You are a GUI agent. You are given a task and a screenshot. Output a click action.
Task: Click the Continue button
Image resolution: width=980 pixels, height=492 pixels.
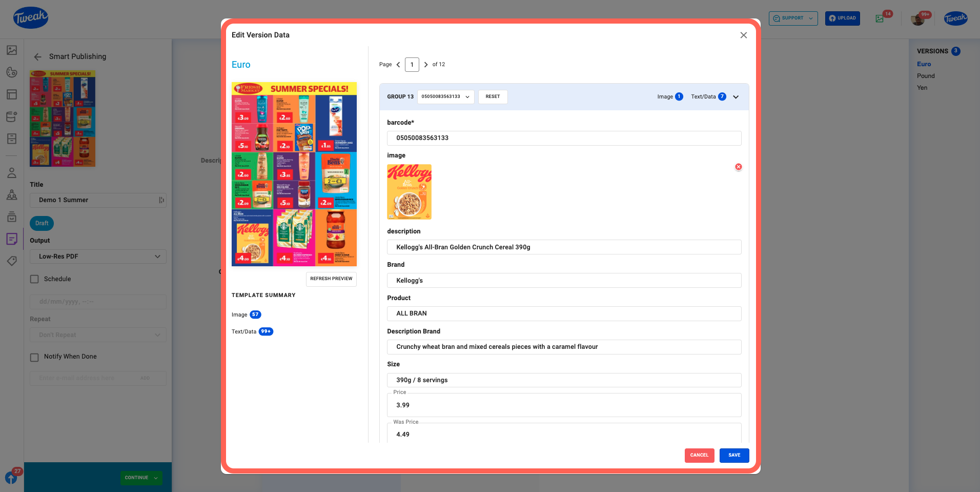click(x=141, y=478)
